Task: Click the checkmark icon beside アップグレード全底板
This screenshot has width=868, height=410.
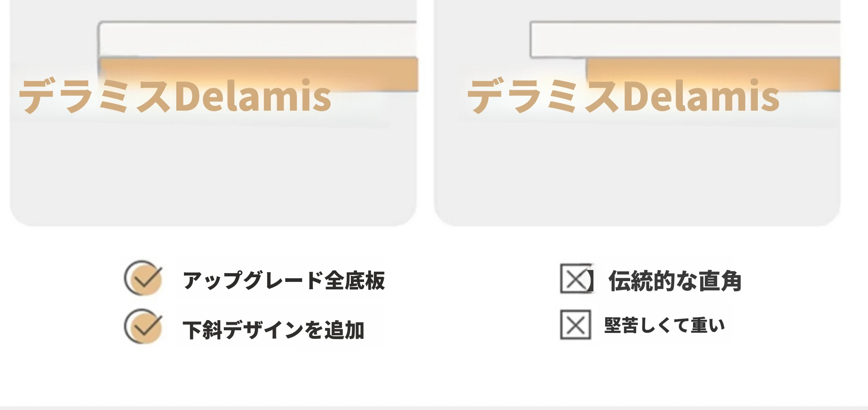Action: tap(143, 278)
